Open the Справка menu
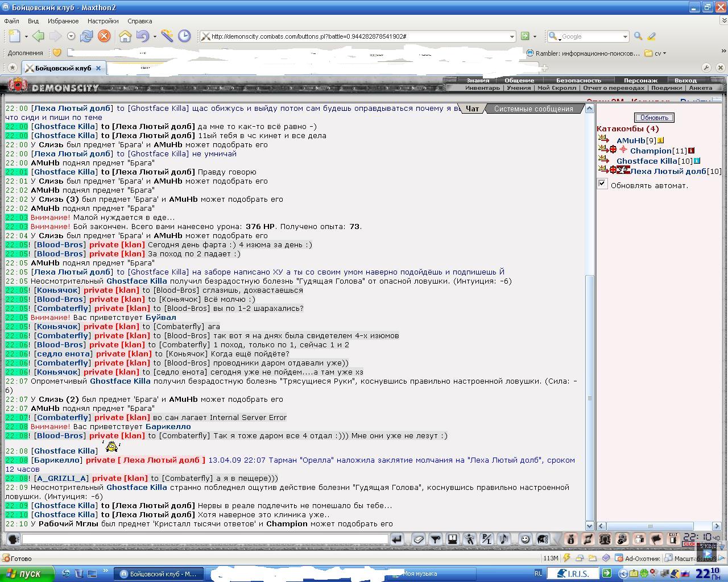 point(140,21)
